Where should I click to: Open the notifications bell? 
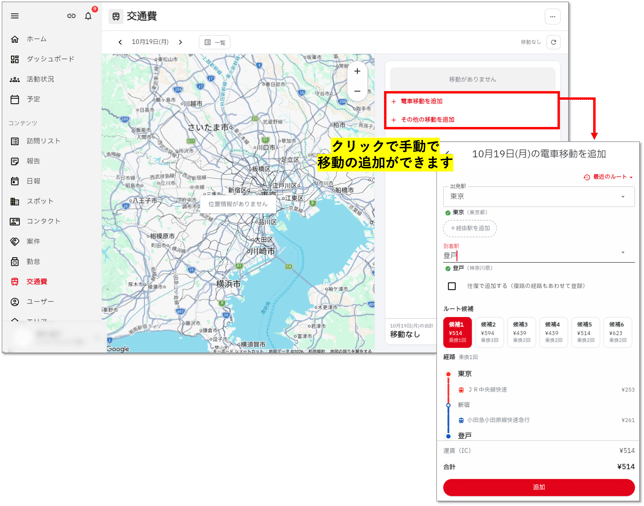point(88,16)
